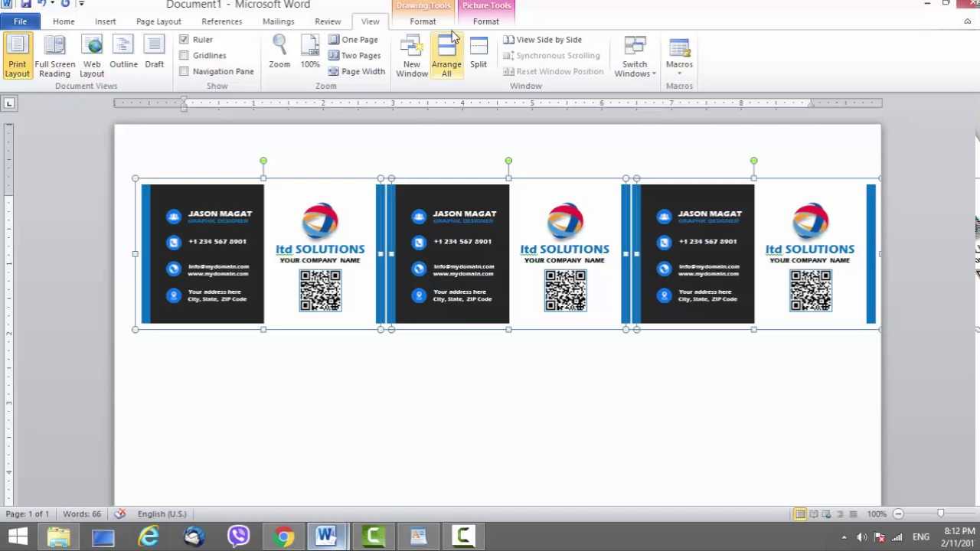Redo via Quick Access Toolbar
The width and height of the screenshot is (980, 551).
click(65, 4)
